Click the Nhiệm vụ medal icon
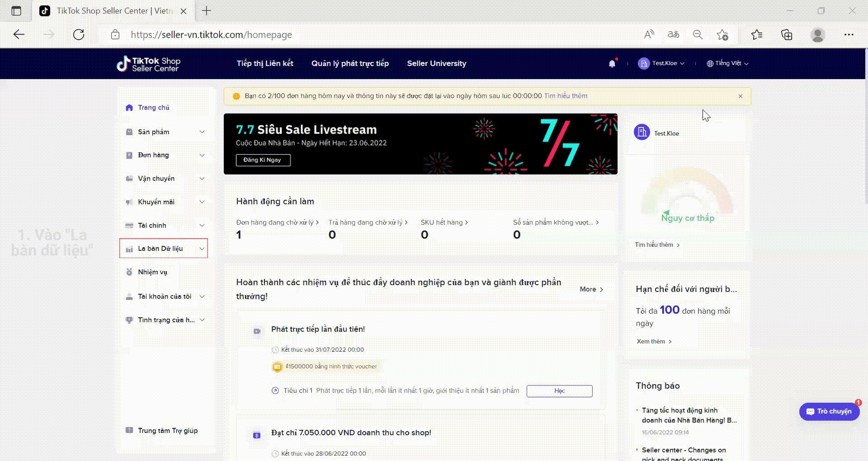This screenshot has height=461, width=868. click(129, 272)
